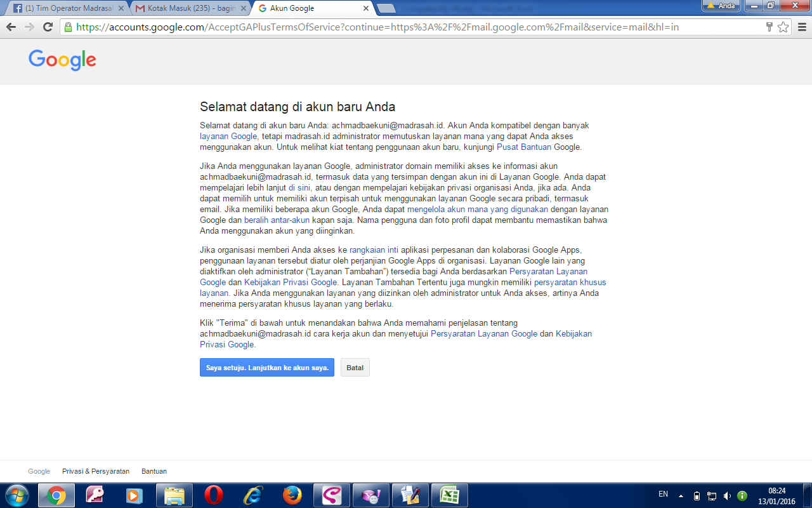Close the Kotak Masuk Gmail tab
812x508 pixels.
click(244, 9)
